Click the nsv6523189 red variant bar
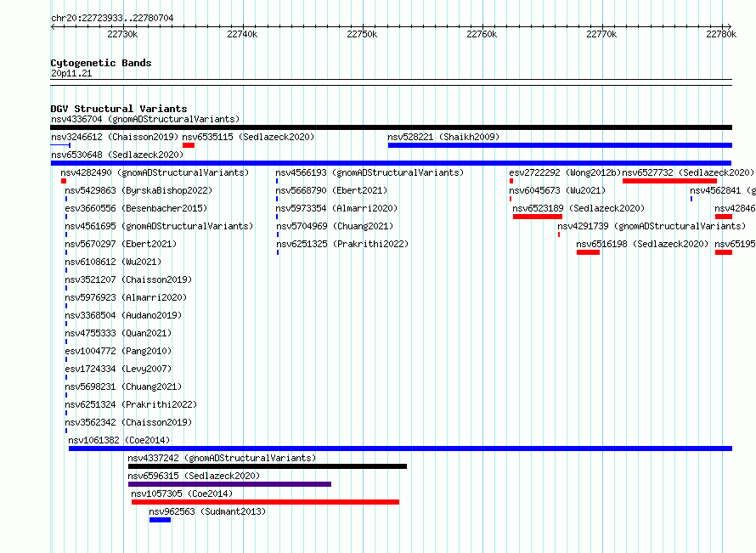The image size is (756, 553). click(538, 217)
